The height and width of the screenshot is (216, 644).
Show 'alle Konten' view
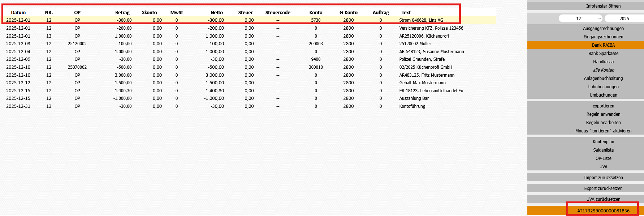click(x=603, y=70)
